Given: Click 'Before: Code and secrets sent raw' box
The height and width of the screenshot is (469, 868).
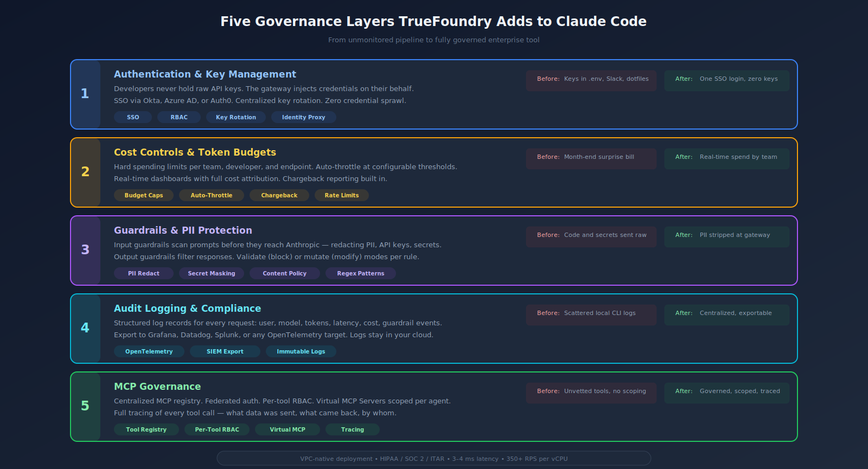Looking at the screenshot, I should 591,237.
